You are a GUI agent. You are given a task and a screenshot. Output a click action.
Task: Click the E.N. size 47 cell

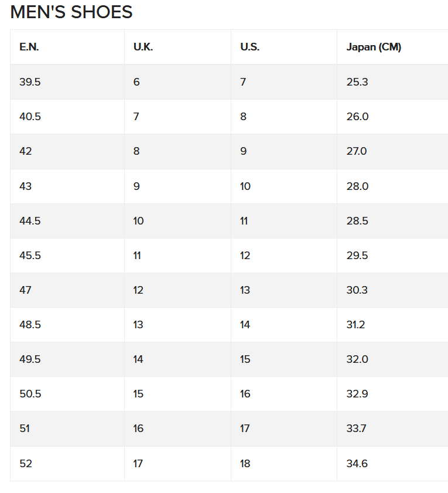pyautogui.click(x=67, y=290)
